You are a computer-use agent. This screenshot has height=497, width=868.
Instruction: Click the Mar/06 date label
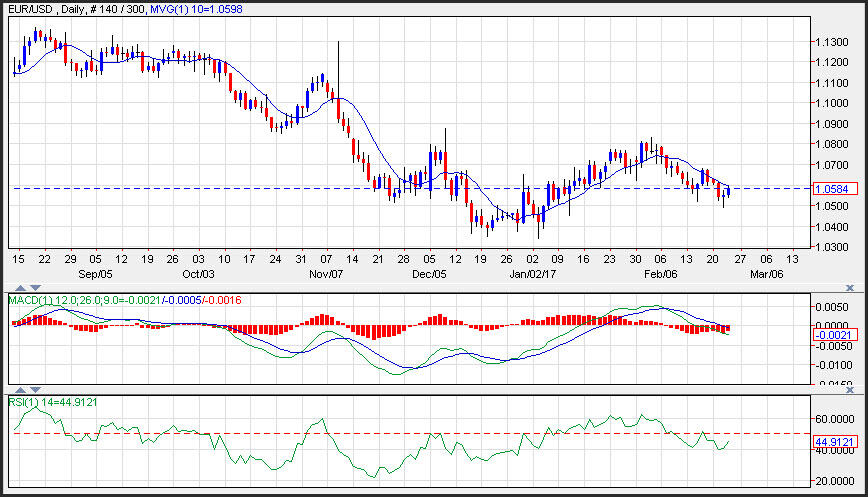(765, 273)
